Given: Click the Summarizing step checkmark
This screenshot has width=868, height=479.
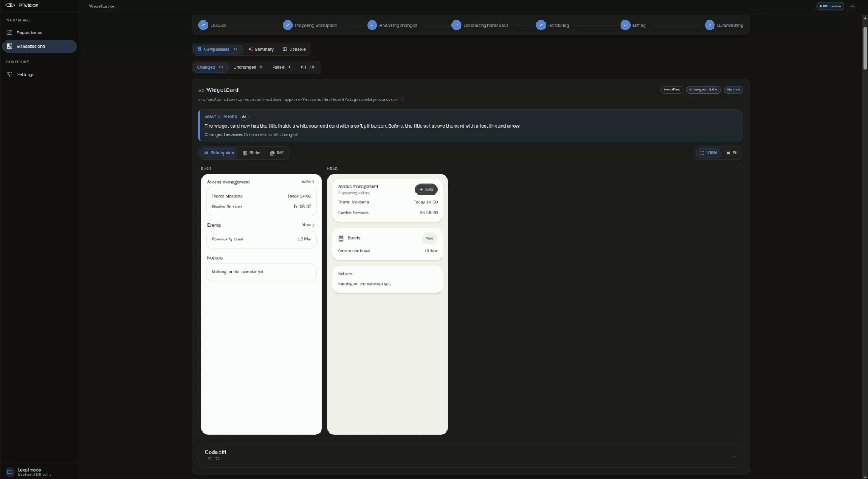Looking at the screenshot, I should click(x=709, y=25).
